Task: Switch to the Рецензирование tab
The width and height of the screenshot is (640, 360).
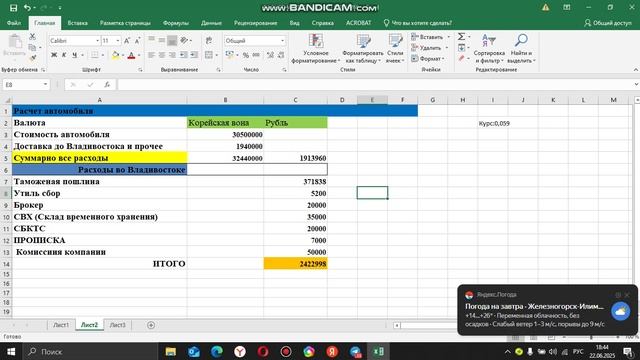Action: (x=256, y=23)
